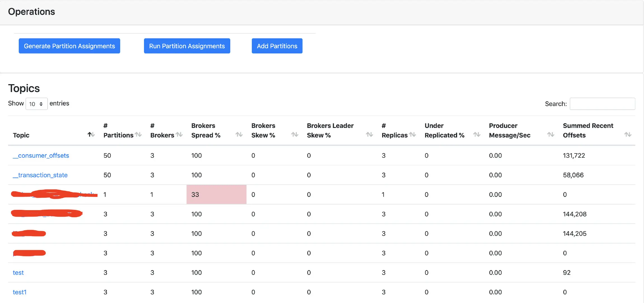The width and height of the screenshot is (644, 303).
Task: Open the test1 topic link
Action: (20, 292)
